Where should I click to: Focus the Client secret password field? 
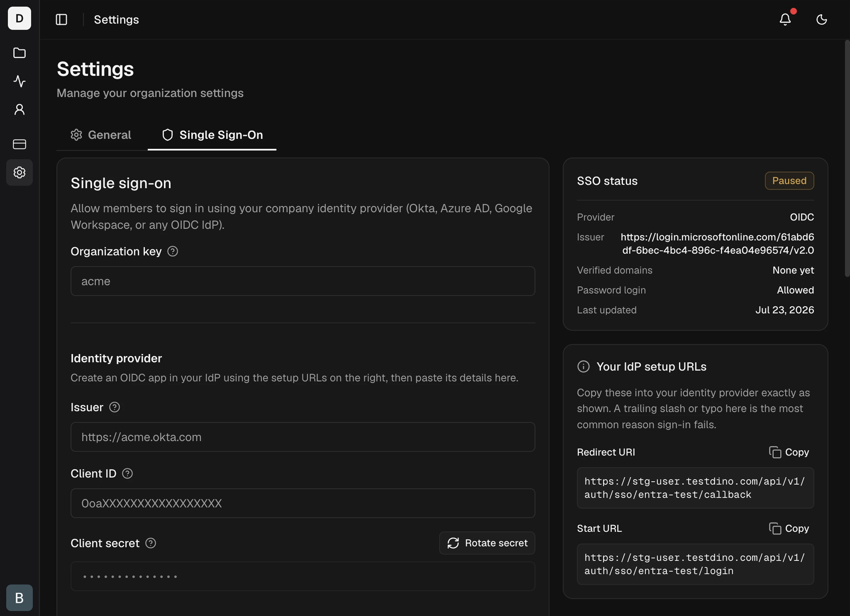(303, 576)
